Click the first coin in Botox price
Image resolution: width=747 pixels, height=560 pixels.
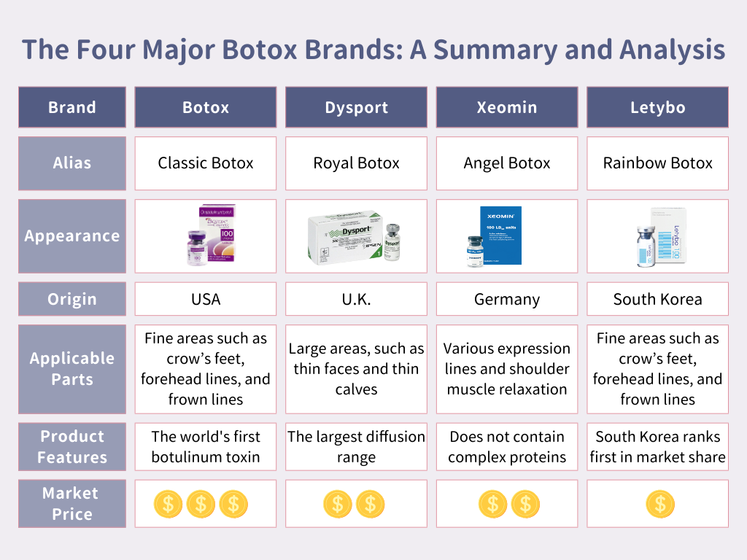(168, 504)
